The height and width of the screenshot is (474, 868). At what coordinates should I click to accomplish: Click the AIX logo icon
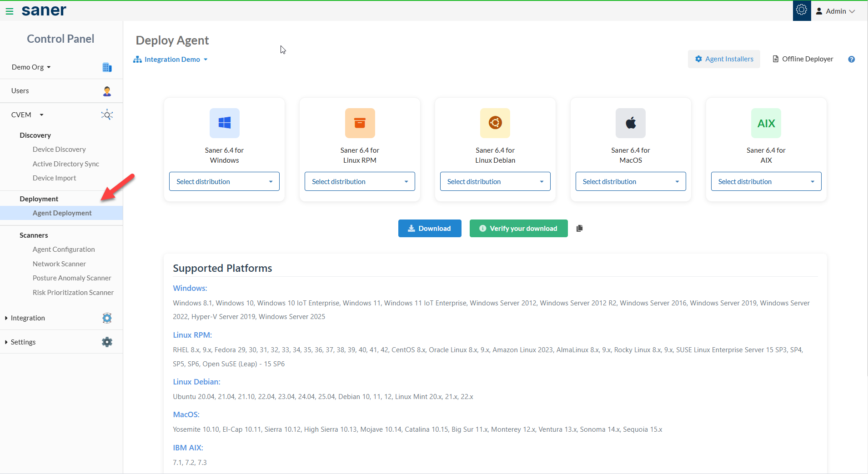pyautogui.click(x=766, y=123)
